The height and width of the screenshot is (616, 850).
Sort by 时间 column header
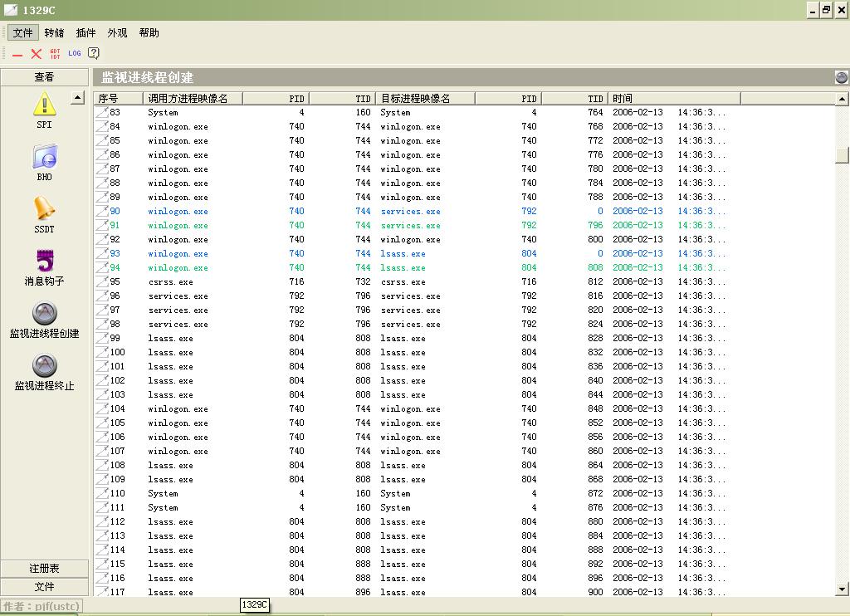673,98
